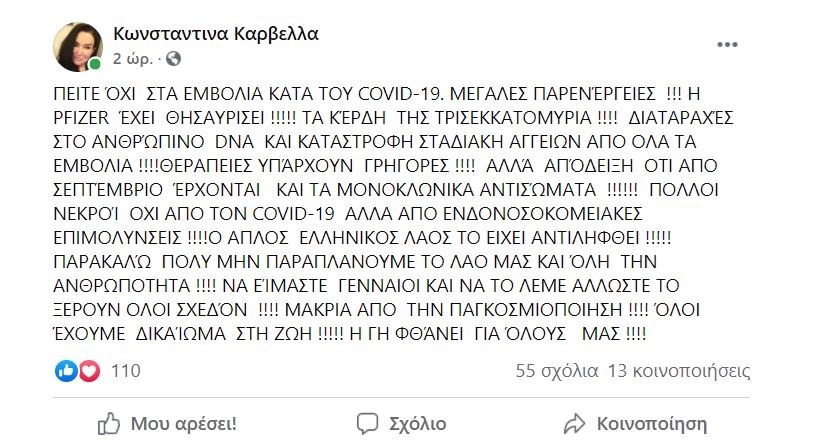
Task: Click the green online status dot
Action: coord(95,64)
